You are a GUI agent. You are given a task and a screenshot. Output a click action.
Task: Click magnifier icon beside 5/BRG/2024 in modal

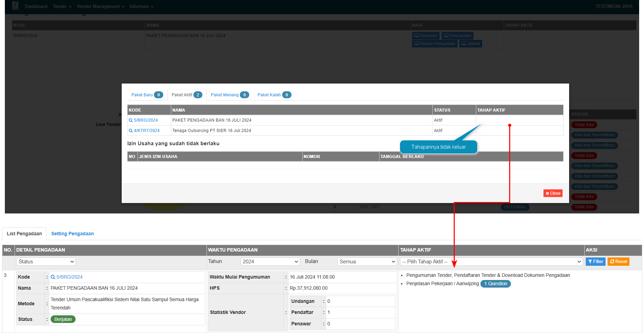tap(131, 120)
